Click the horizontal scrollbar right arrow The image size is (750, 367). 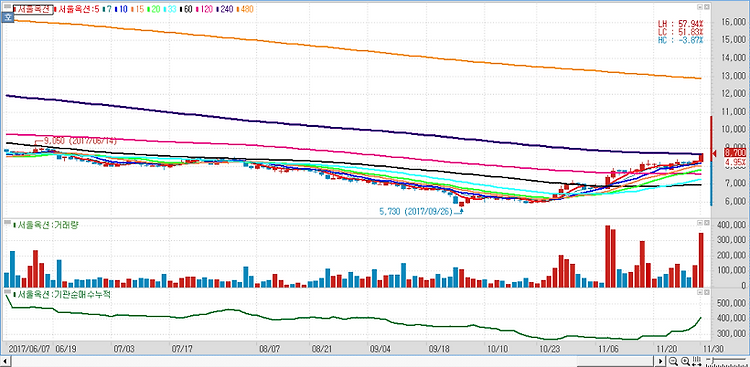click(660, 361)
